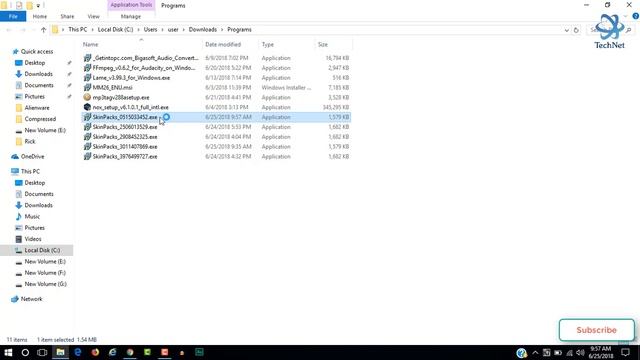Open pinned Documents under Quick access
The height and width of the screenshot is (360, 640).
39,85
